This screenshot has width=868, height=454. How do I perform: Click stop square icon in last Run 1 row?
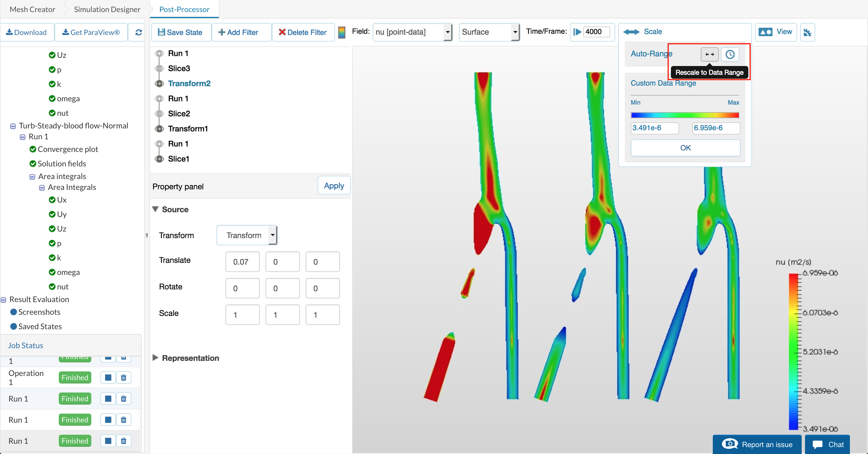[x=108, y=441]
